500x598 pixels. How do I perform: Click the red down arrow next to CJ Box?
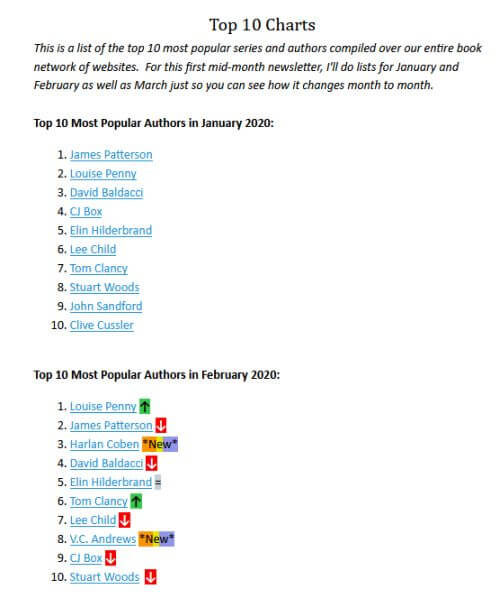[x=111, y=558]
